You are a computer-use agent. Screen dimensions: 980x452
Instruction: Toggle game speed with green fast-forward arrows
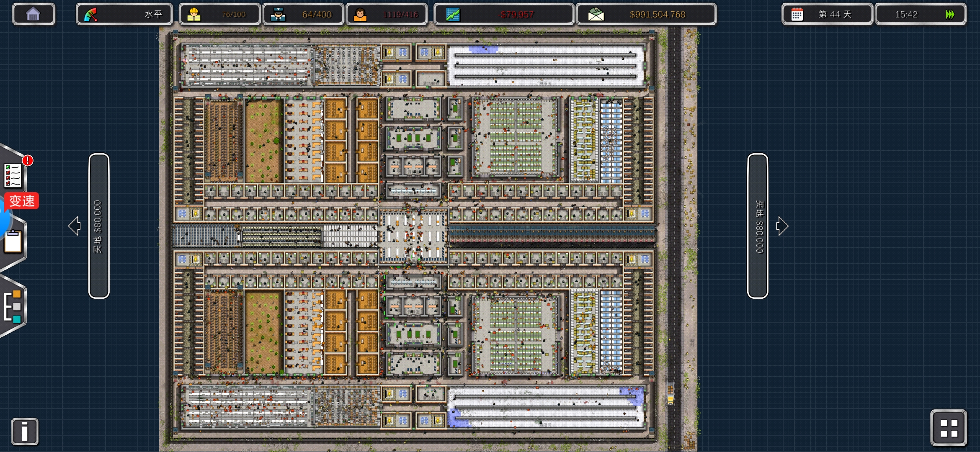tap(949, 14)
